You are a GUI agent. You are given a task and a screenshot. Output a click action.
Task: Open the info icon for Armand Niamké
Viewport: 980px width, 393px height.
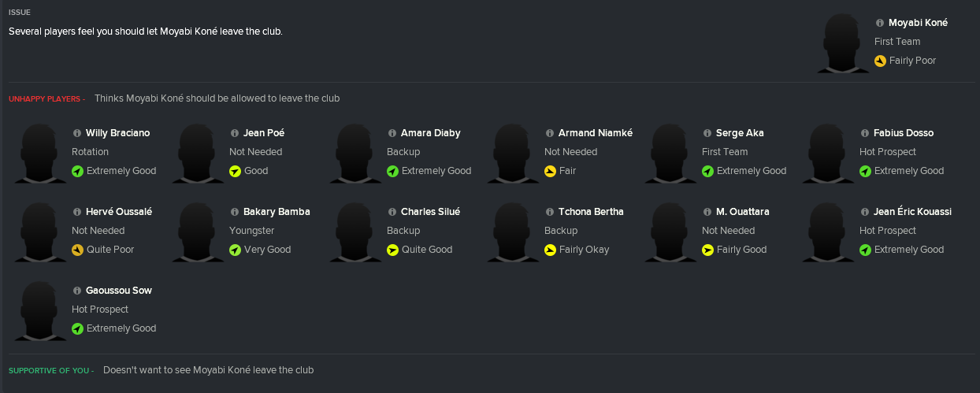550,133
